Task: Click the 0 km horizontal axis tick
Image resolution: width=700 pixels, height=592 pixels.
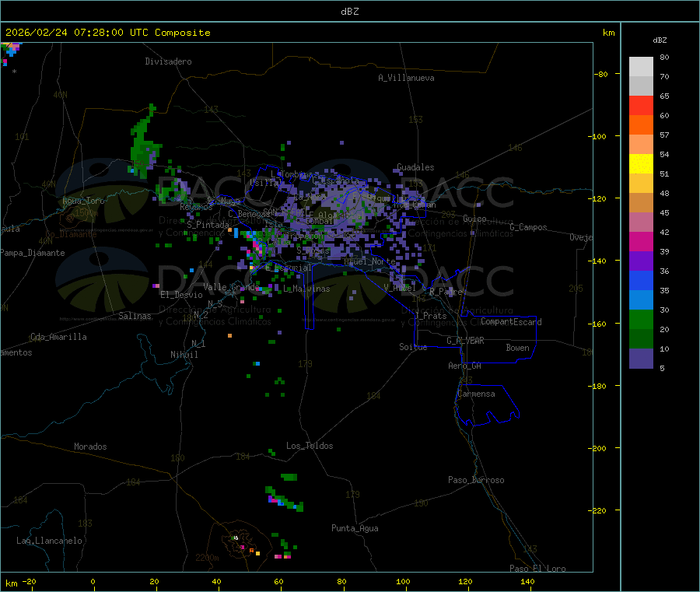Action: point(93,582)
